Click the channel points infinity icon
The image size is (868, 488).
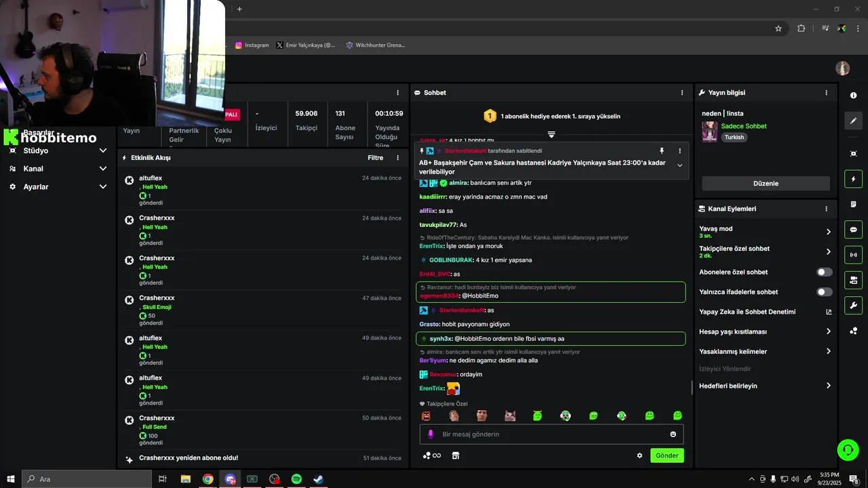[432, 455]
